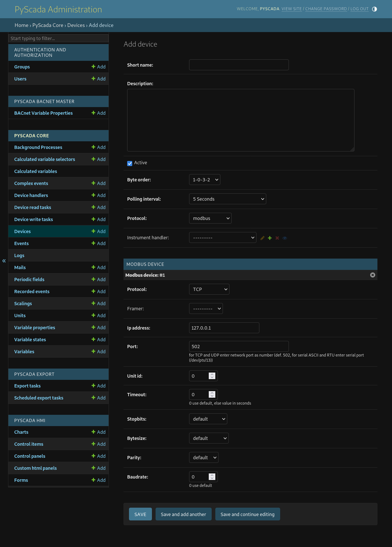Go to Home in the breadcrumb
The image size is (392, 547).
pos(21,25)
